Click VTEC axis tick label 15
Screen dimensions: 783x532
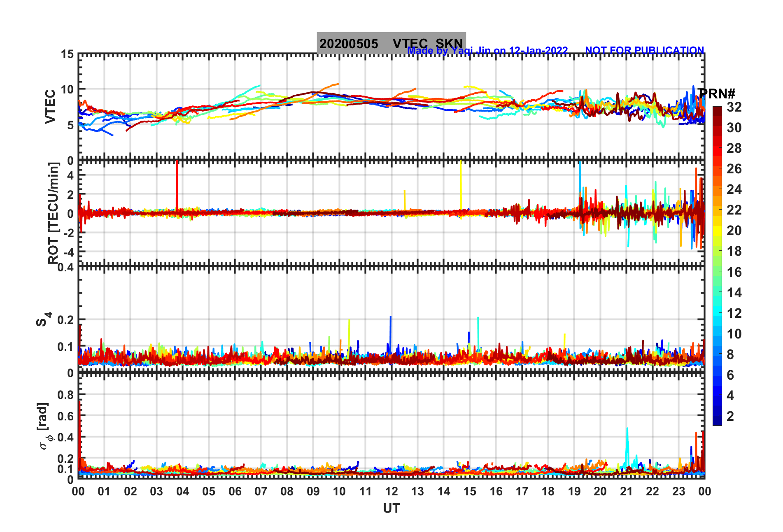(x=67, y=54)
